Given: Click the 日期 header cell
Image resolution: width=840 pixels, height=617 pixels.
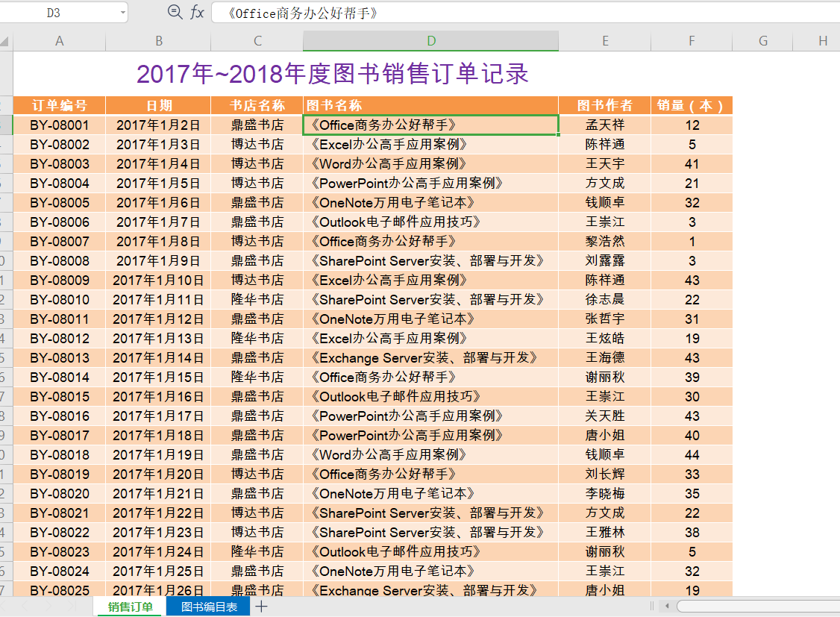Looking at the screenshot, I should (159, 105).
